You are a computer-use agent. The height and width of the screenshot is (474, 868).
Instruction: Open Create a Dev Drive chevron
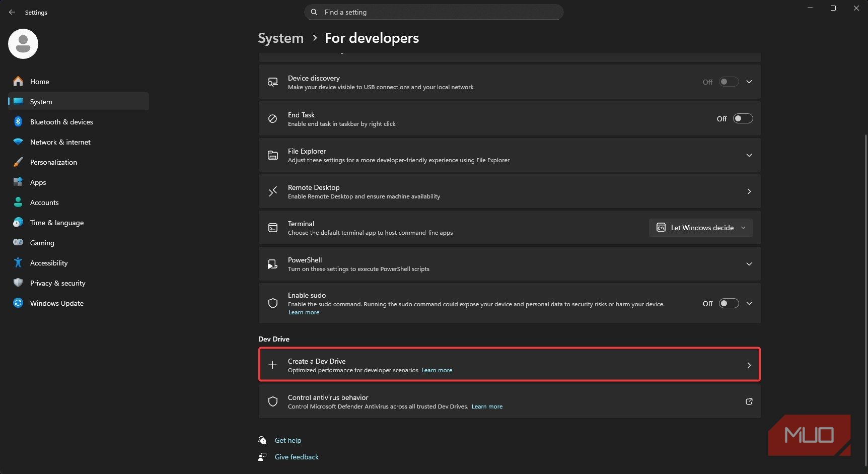(x=749, y=365)
